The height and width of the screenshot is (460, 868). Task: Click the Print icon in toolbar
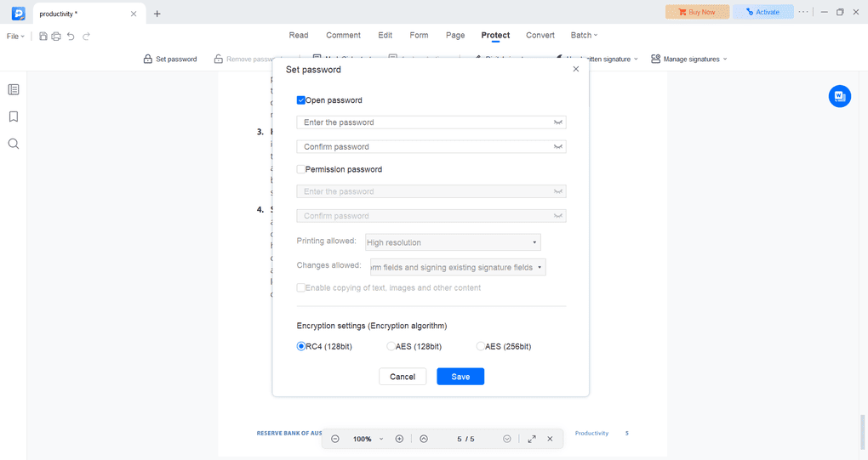coord(56,37)
